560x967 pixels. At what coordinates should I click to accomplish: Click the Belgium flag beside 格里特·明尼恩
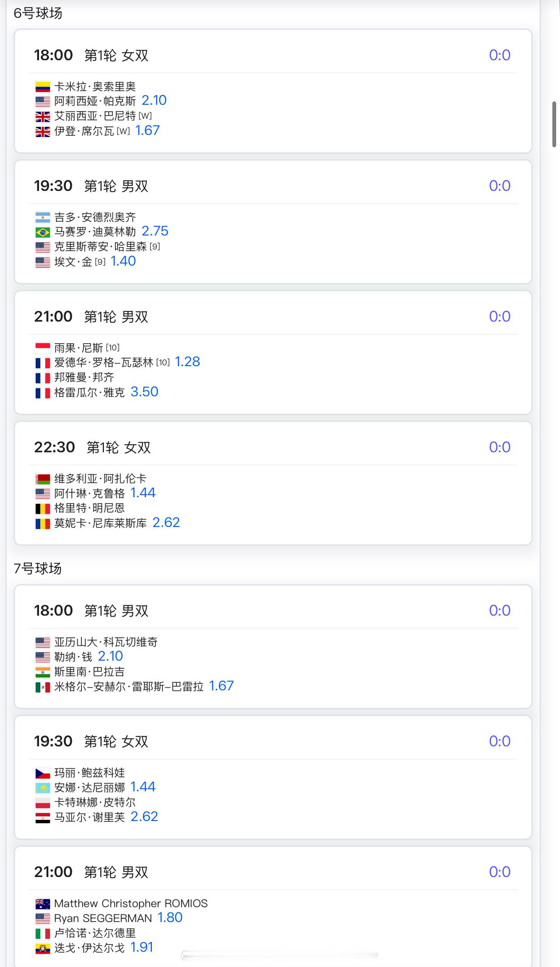pyautogui.click(x=42, y=508)
